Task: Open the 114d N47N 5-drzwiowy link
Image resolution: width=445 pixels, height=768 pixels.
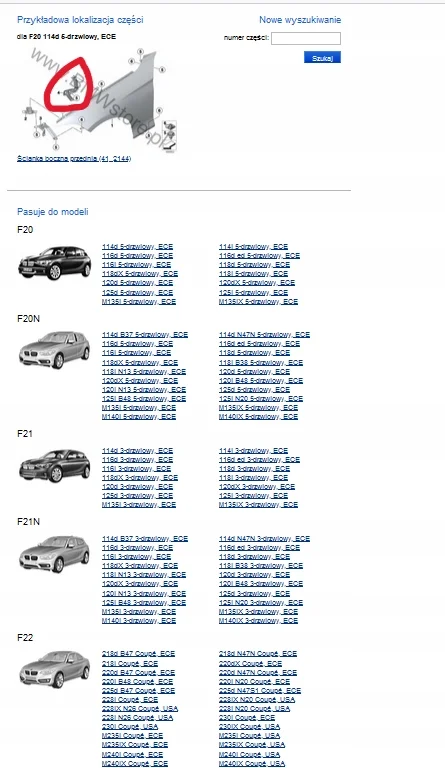Action: 264,335
